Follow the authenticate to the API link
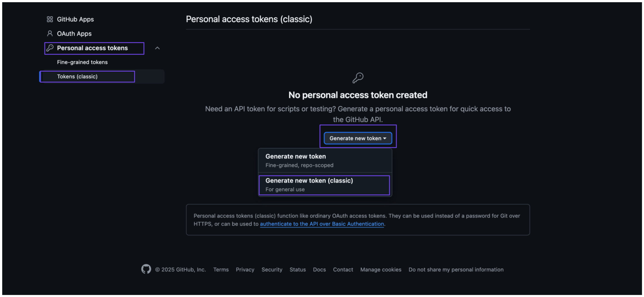This screenshot has height=297, width=644. (x=322, y=224)
